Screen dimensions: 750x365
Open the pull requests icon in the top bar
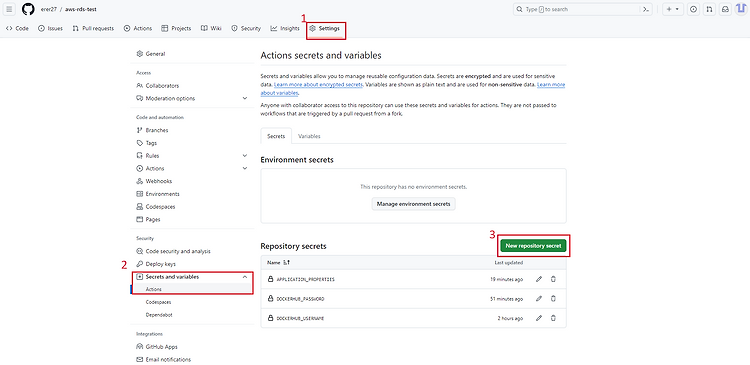coord(710,9)
